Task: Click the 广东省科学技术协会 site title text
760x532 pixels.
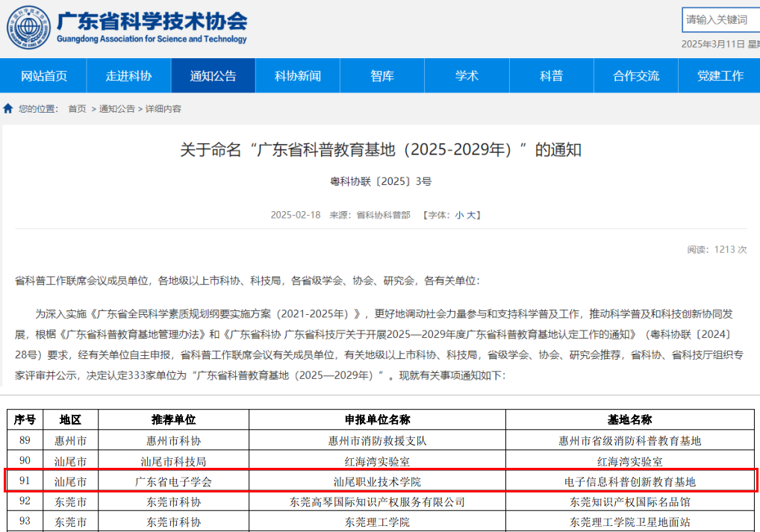Action: 152,21
